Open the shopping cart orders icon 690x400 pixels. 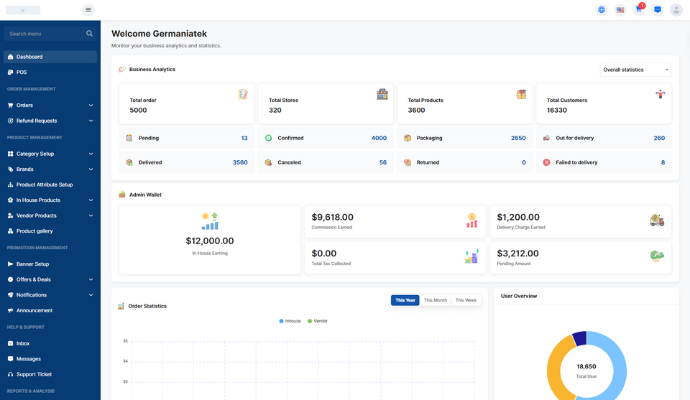coord(638,10)
